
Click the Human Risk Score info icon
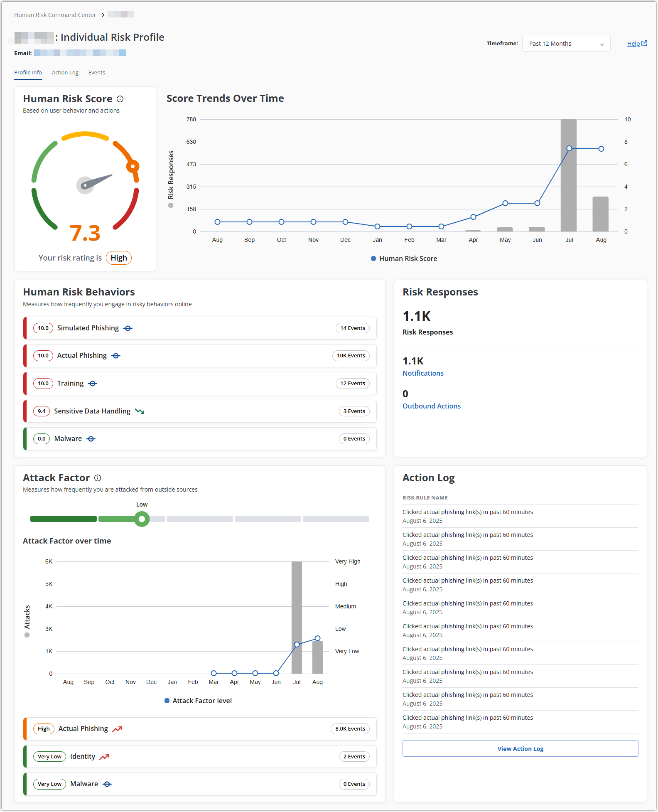tap(120, 99)
